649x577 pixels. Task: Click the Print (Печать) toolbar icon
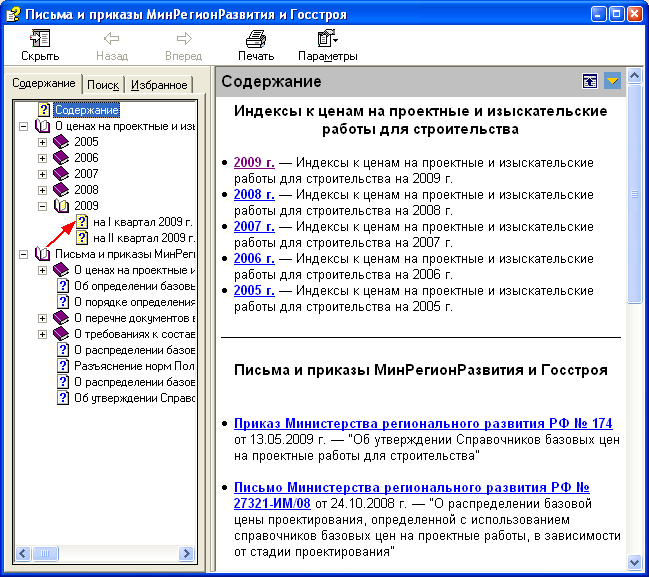[256, 40]
